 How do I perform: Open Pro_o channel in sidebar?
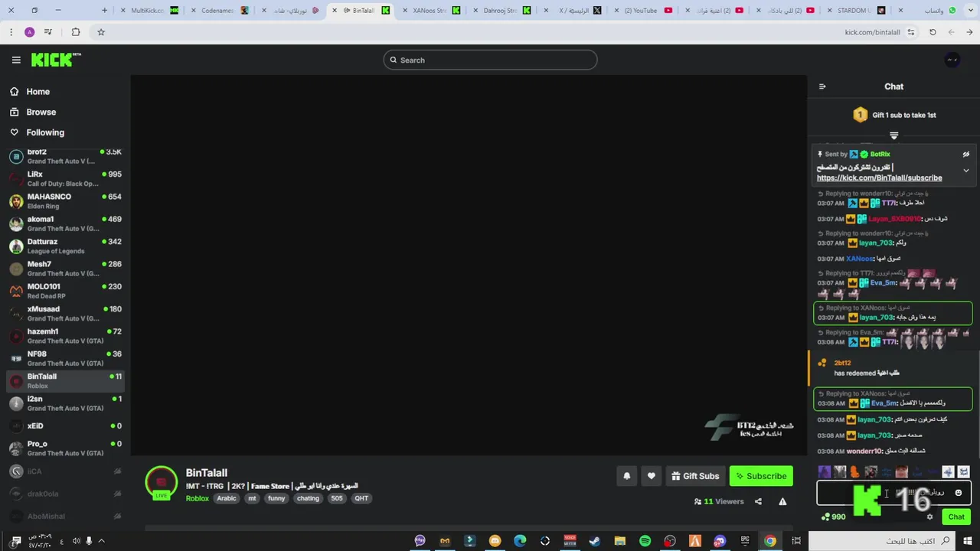pos(65,448)
